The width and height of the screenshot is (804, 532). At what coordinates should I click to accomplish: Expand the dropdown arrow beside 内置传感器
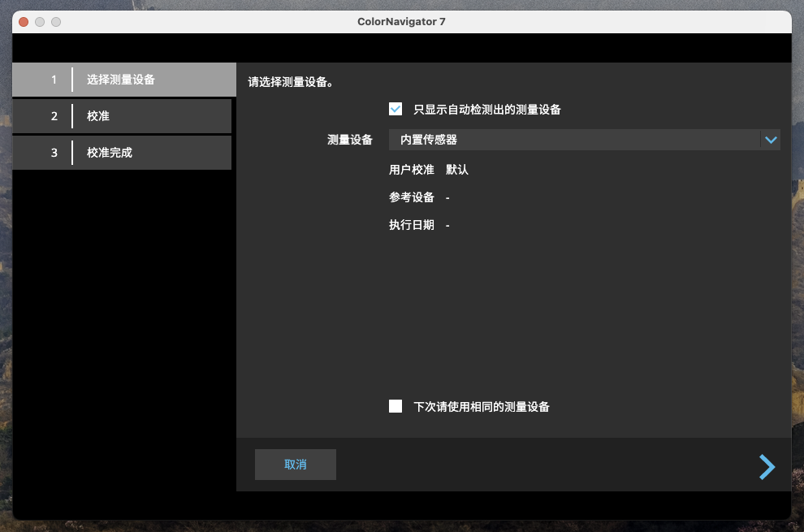771,140
